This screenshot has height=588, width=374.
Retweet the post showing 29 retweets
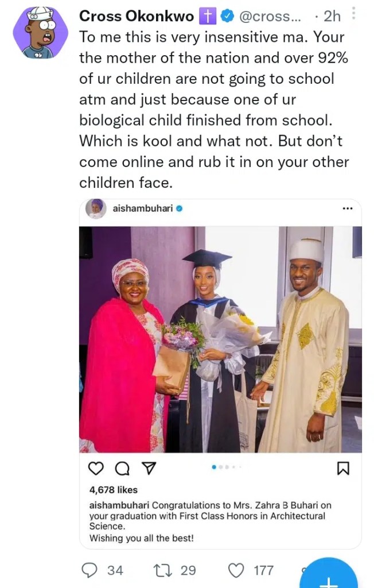tap(162, 570)
